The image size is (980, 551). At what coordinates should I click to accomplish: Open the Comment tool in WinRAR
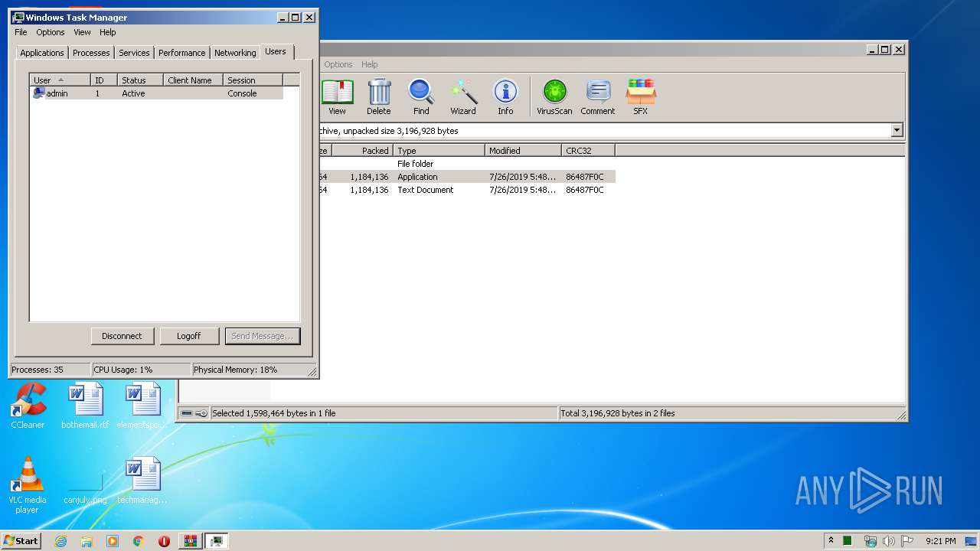click(x=598, y=97)
